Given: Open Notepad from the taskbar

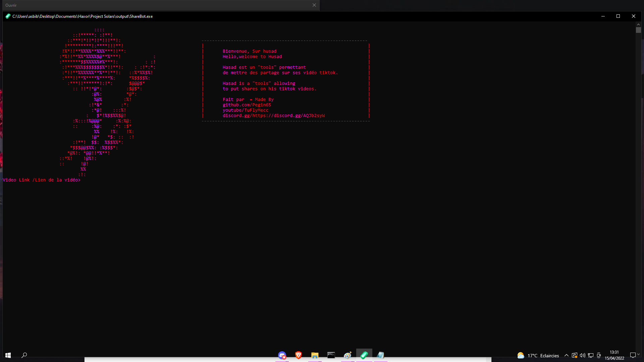Looking at the screenshot, I should (x=380, y=355).
